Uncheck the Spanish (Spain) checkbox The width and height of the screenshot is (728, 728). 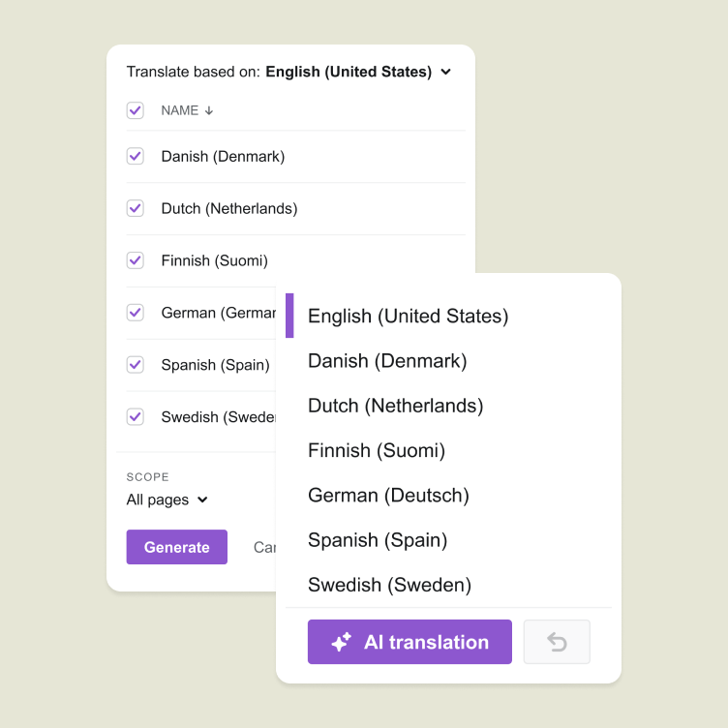pyautogui.click(x=136, y=364)
